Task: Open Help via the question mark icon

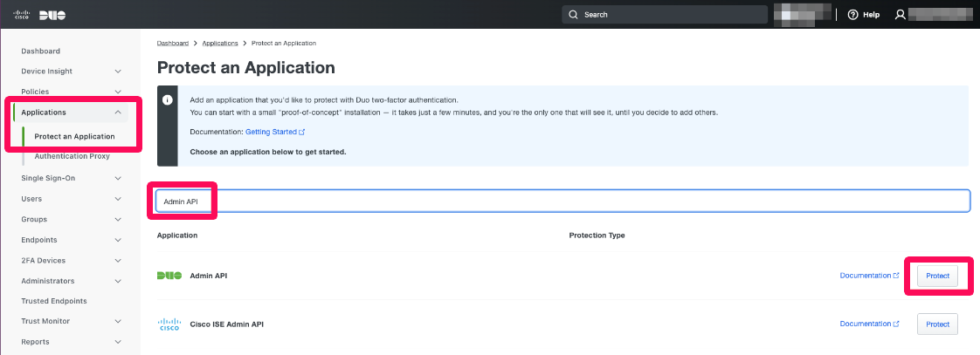Action: [x=852, y=14]
